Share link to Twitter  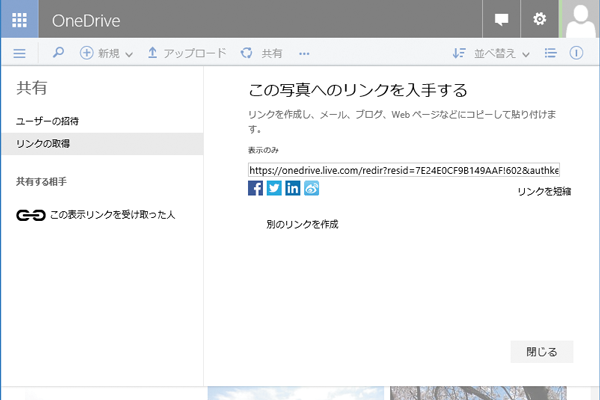click(274, 188)
